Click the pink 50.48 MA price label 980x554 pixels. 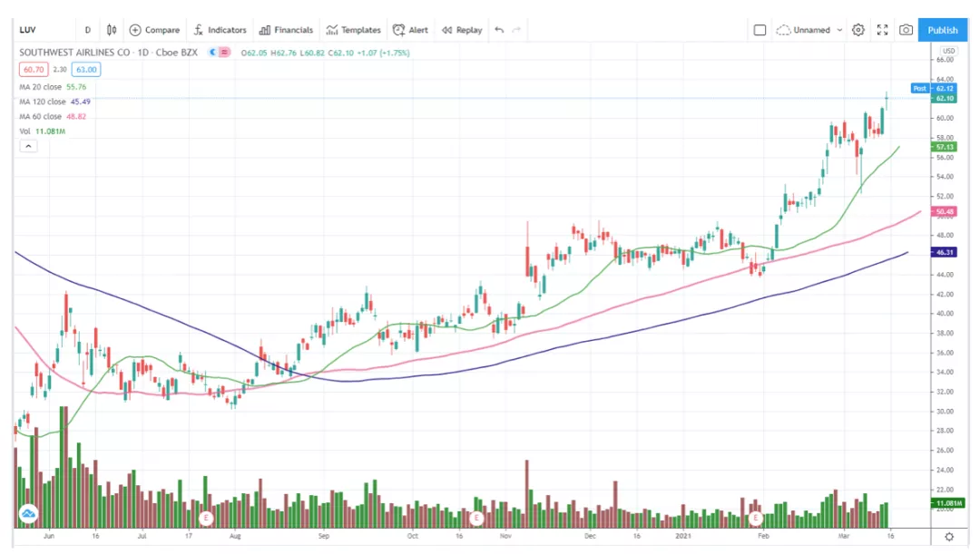click(944, 212)
